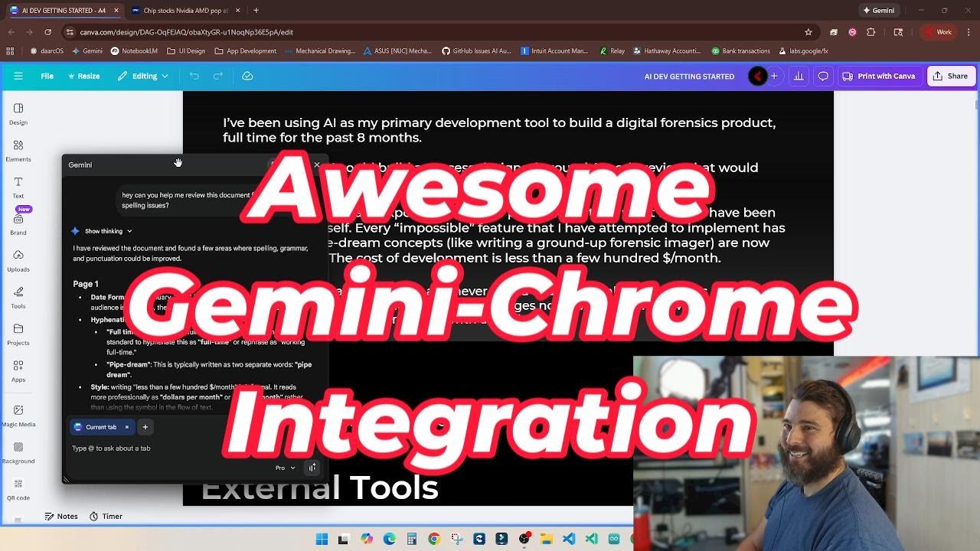Start the Timer at bottom bar

point(106,517)
